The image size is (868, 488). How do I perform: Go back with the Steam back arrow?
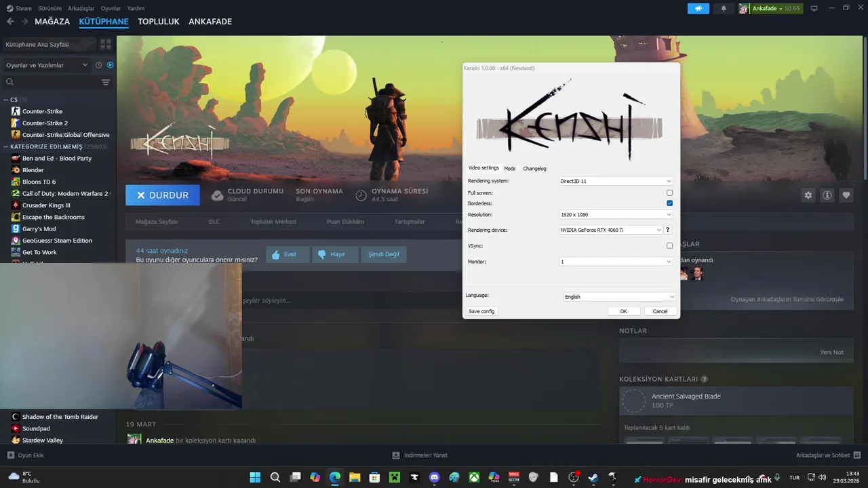coord(9,22)
